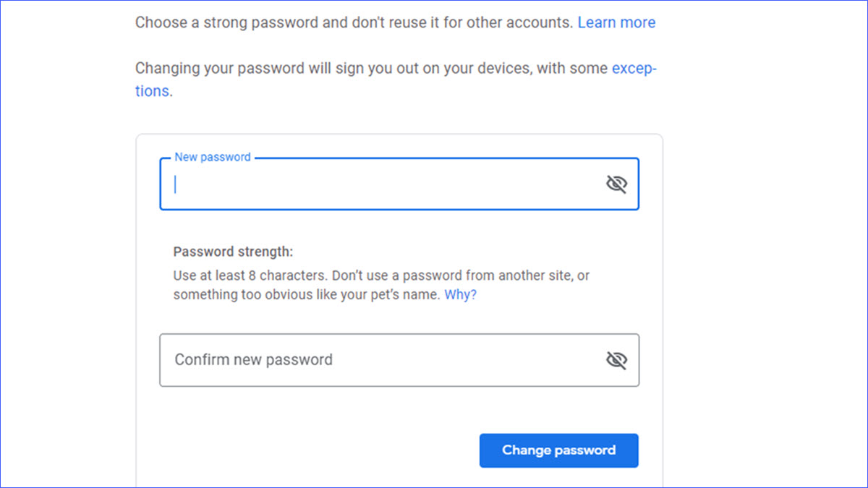
Task: Place cursor at the New password text caret
Action: tap(176, 184)
